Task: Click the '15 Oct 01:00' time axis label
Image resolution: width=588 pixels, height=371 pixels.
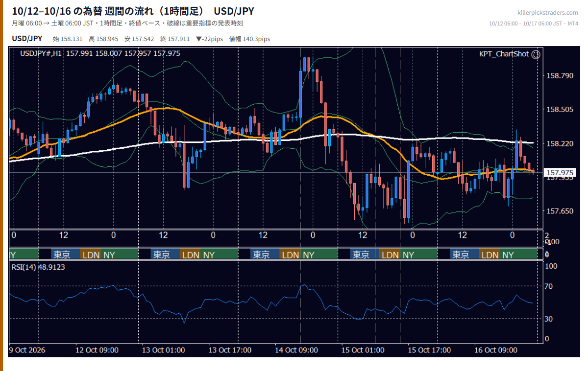Action: tap(363, 350)
